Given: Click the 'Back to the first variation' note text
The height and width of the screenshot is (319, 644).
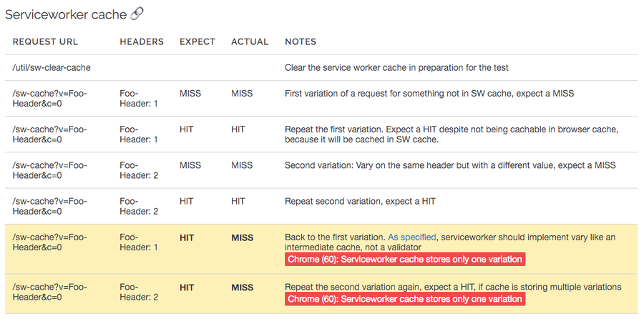Looking at the screenshot, I should [450, 242].
